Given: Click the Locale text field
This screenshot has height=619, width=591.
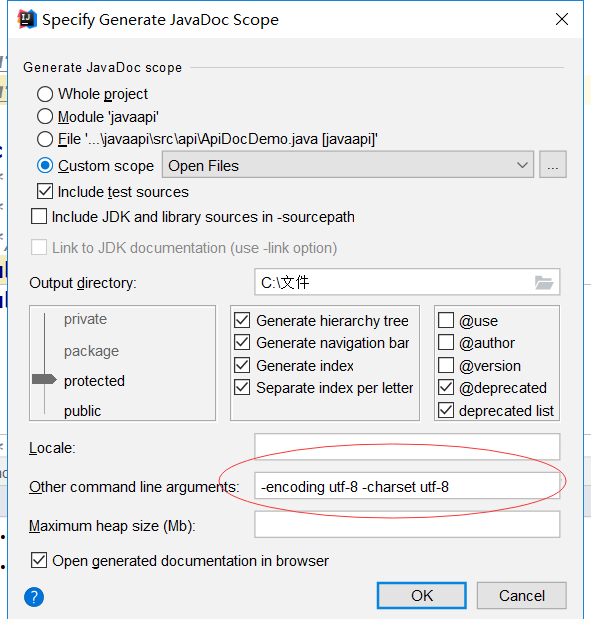Looking at the screenshot, I should tap(407, 447).
